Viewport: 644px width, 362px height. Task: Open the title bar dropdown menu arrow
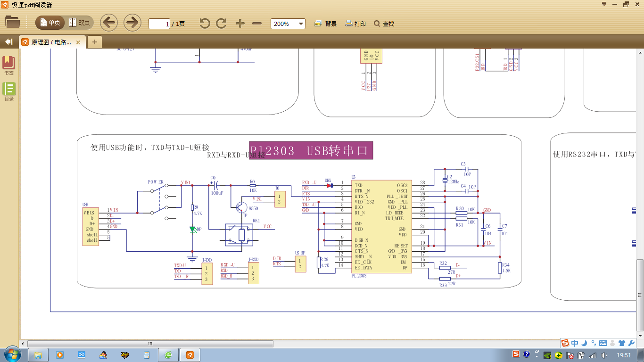pyautogui.click(x=604, y=4)
